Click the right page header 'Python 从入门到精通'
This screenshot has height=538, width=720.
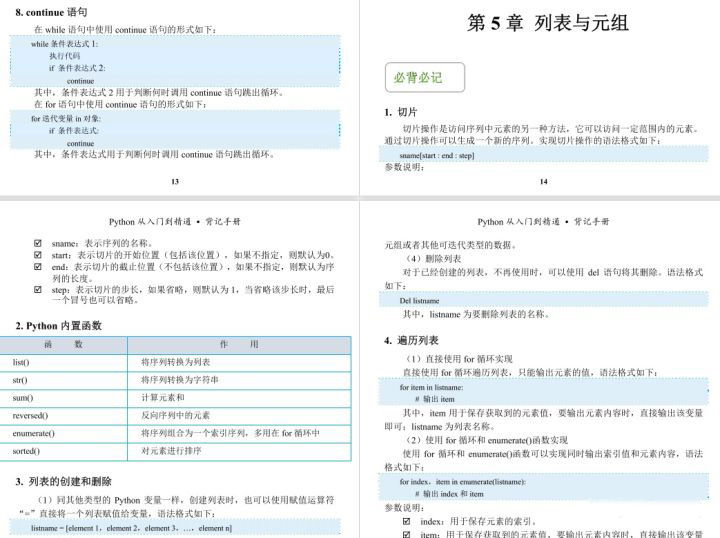point(519,222)
